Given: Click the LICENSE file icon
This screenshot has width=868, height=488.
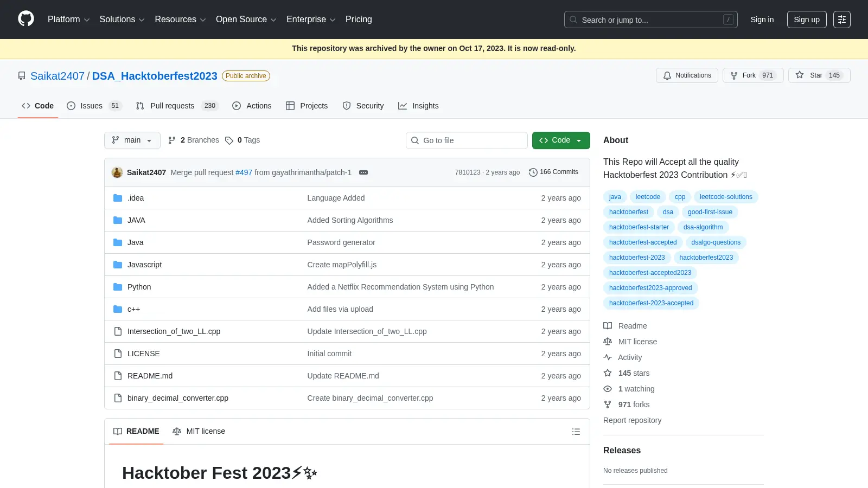Looking at the screenshot, I should click(118, 354).
